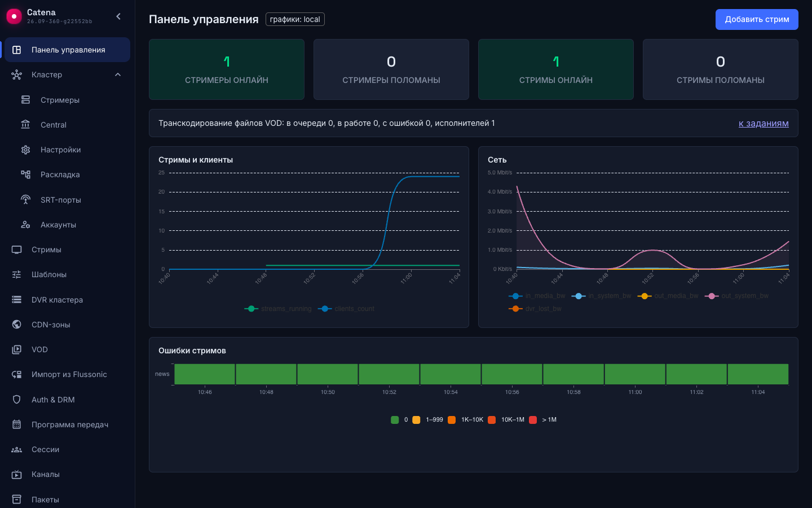The width and height of the screenshot is (812, 508).
Task: Toggle streams_running series in chart legend
Action: pos(278,309)
